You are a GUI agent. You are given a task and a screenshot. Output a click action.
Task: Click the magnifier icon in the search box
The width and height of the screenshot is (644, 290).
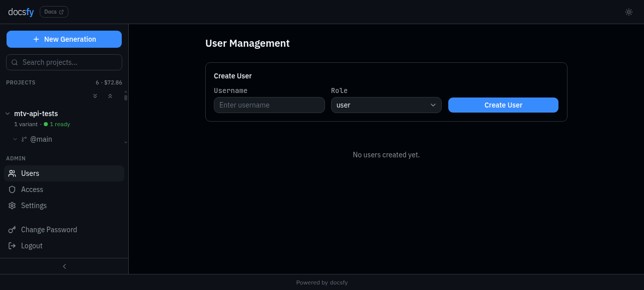point(15,62)
